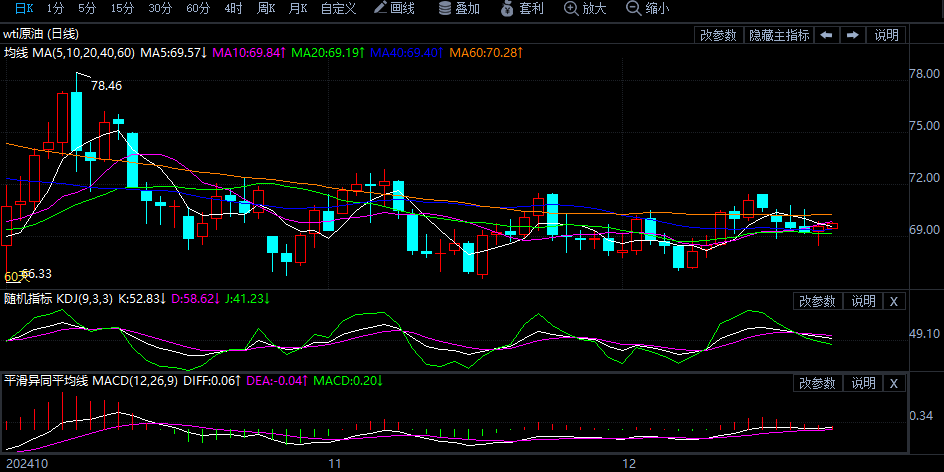The width and height of the screenshot is (944, 472).
Task: Click 改参数 in the KDJ panel
Action: [x=817, y=301]
